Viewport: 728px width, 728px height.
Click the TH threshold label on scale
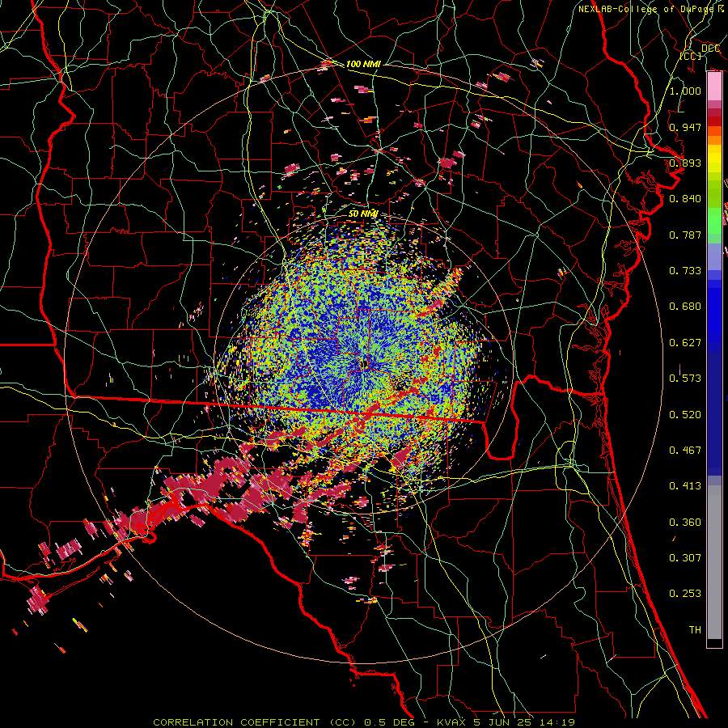click(x=695, y=630)
